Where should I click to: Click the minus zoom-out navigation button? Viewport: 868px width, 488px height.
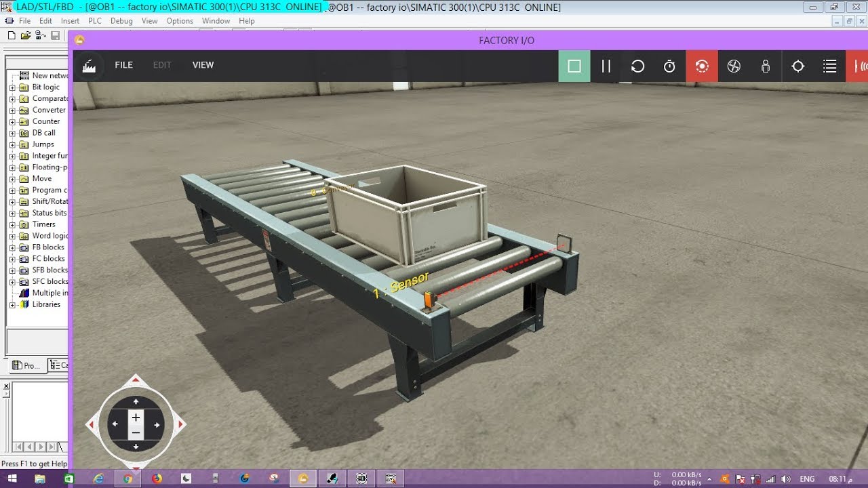tap(136, 432)
